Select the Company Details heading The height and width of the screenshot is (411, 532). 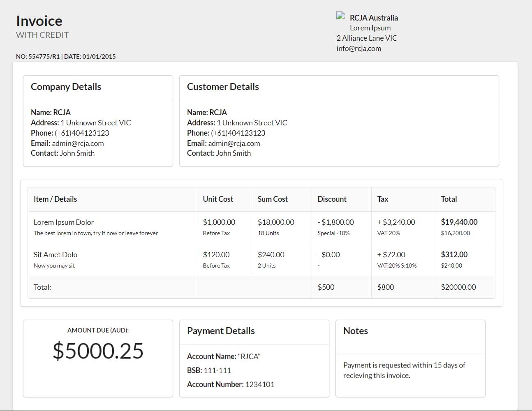coord(66,87)
